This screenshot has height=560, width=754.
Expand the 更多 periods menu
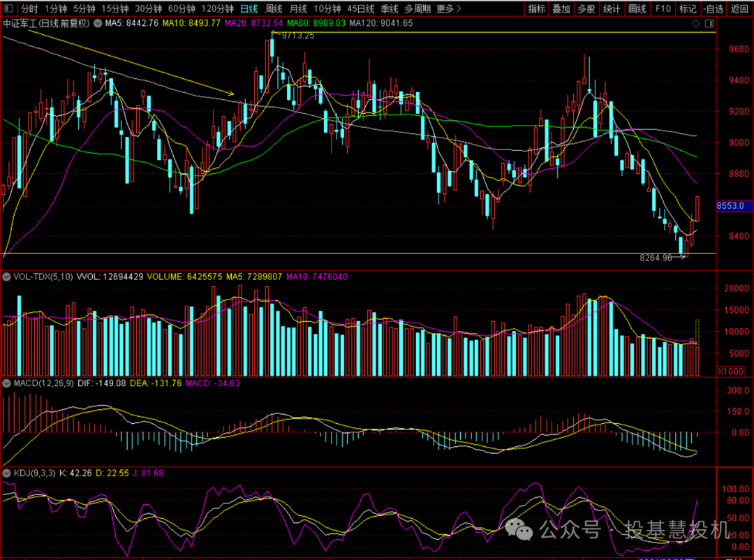[x=449, y=8]
